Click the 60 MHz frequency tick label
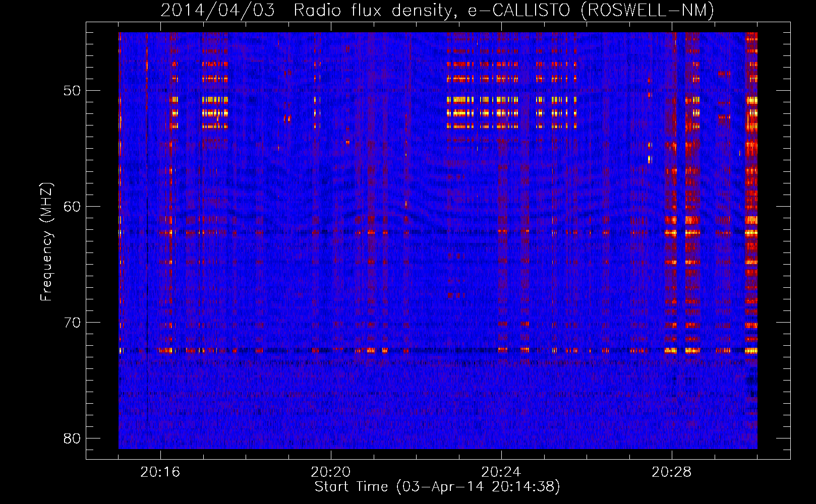The width and height of the screenshot is (816, 504). pyautogui.click(x=72, y=207)
